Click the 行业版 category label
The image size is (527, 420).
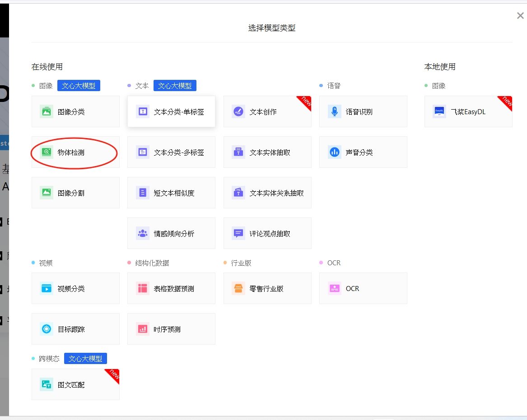click(241, 263)
